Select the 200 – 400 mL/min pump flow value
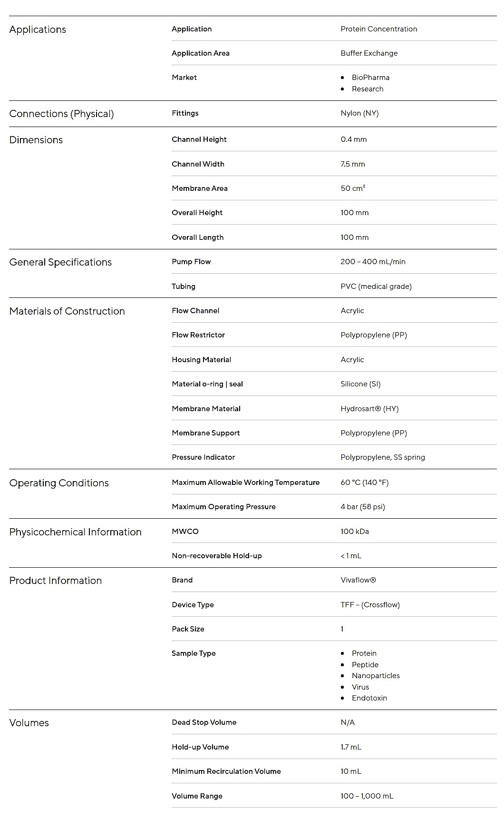Screen dimensions: 504x819 (373, 262)
